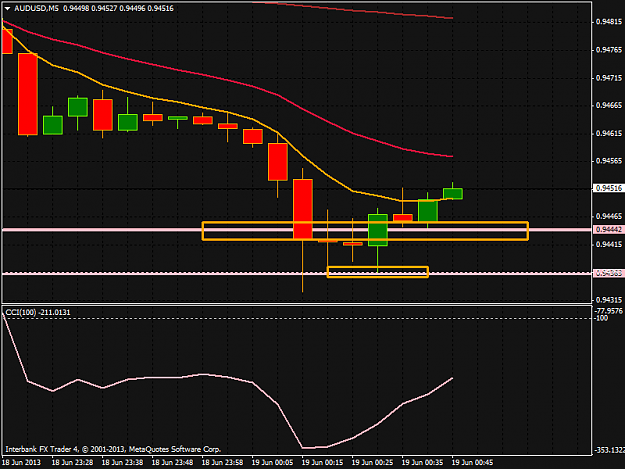Screen dimensions: 625x469
Task: Click the 19 Jun 00:15 time label
Action: pos(322,462)
